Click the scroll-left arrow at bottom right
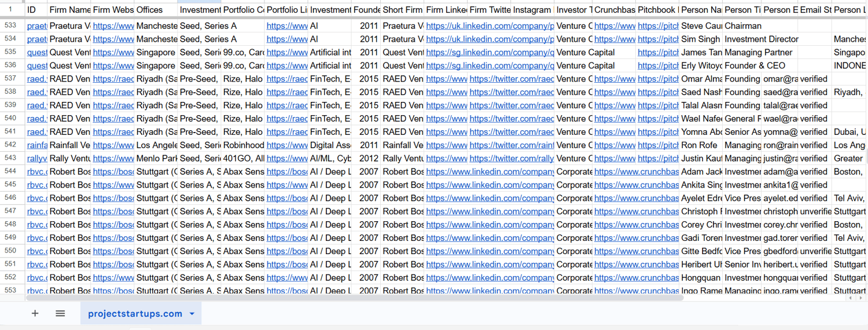The height and width of the screenshot is (330, 868). [850, 298]
